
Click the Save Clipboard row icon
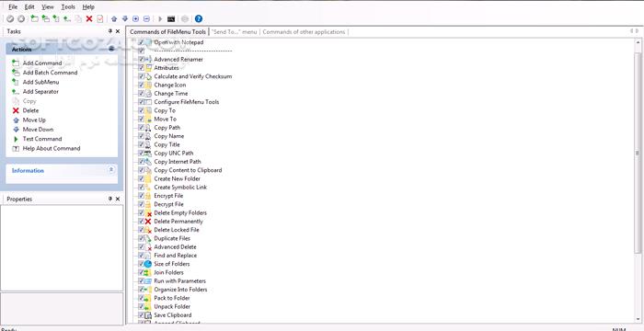click(x=148, y=315)
